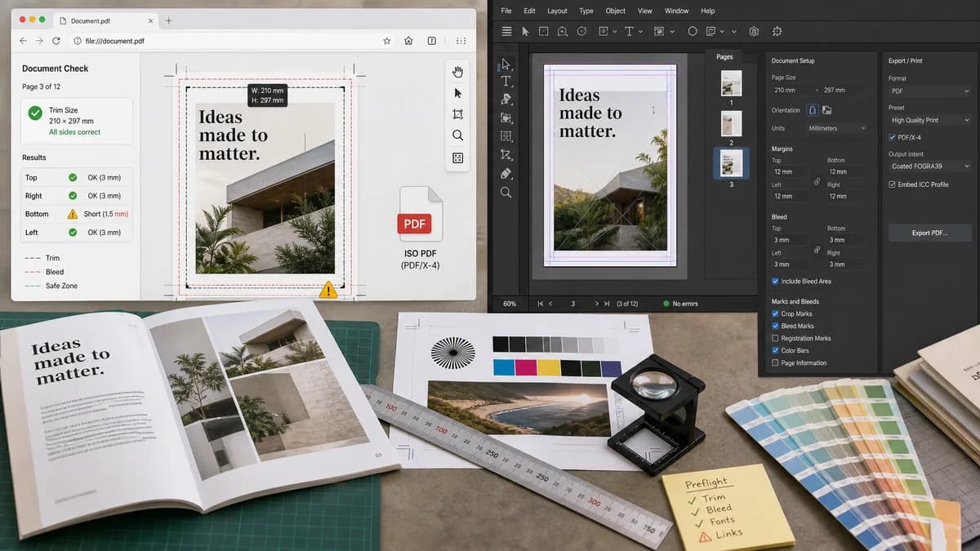Screen dimensions: 980x551
Task: Select page 2 thumbnail in Pages panel
Action: [731, 123]
